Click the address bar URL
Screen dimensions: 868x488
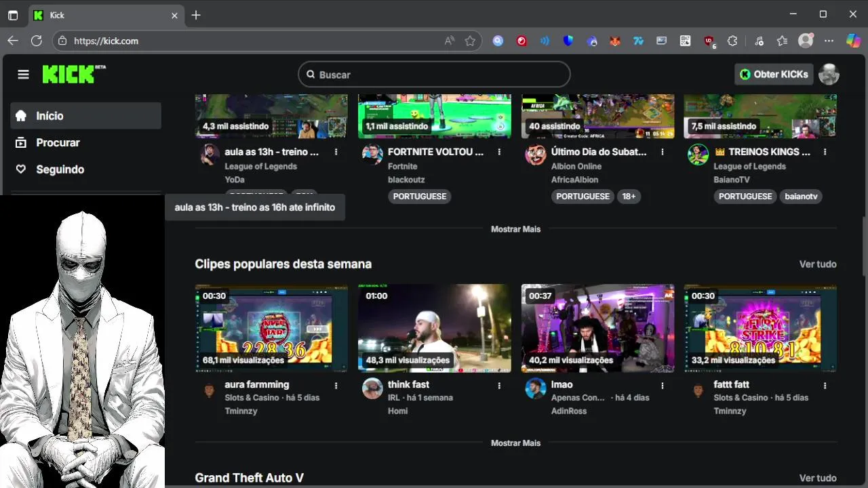tap(106, 41)
